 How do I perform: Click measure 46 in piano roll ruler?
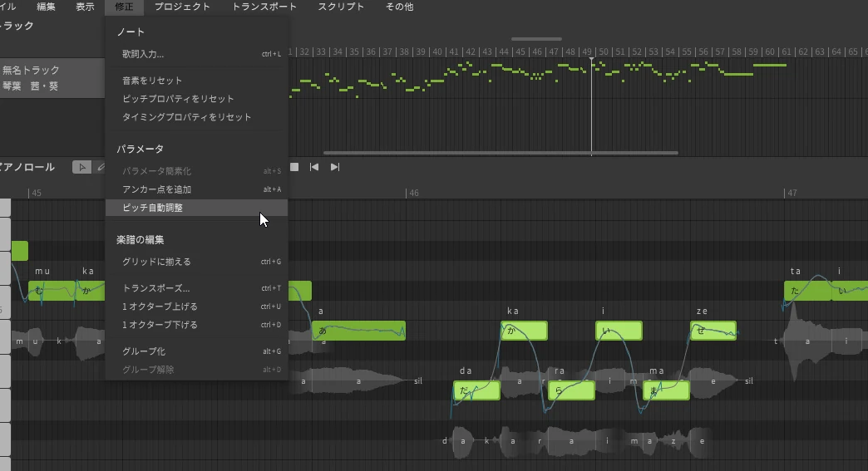click(413, 193)
